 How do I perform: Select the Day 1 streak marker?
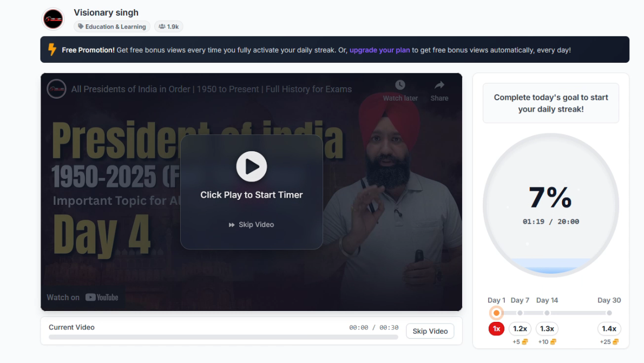[x=496, y=313]
